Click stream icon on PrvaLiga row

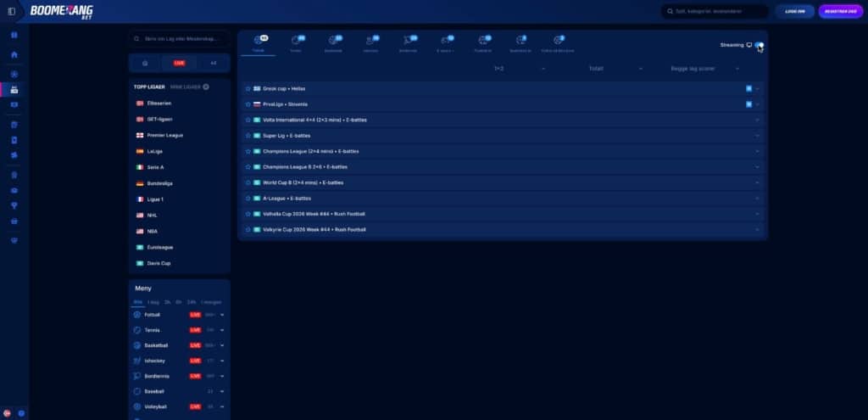click(x=748, y=104)
